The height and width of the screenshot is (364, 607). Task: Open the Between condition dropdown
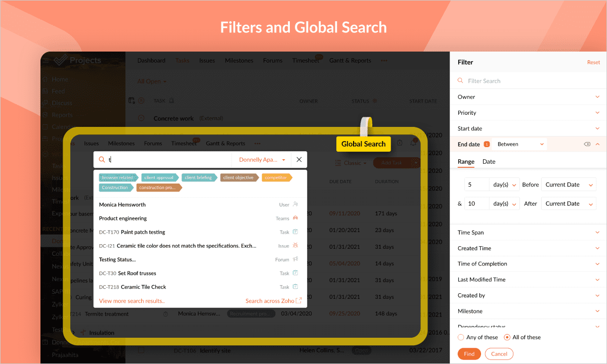(521, 144)
